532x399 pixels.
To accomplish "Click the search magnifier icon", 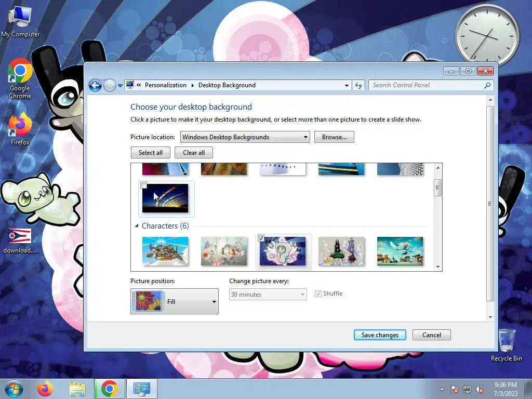I will (487, 85).
